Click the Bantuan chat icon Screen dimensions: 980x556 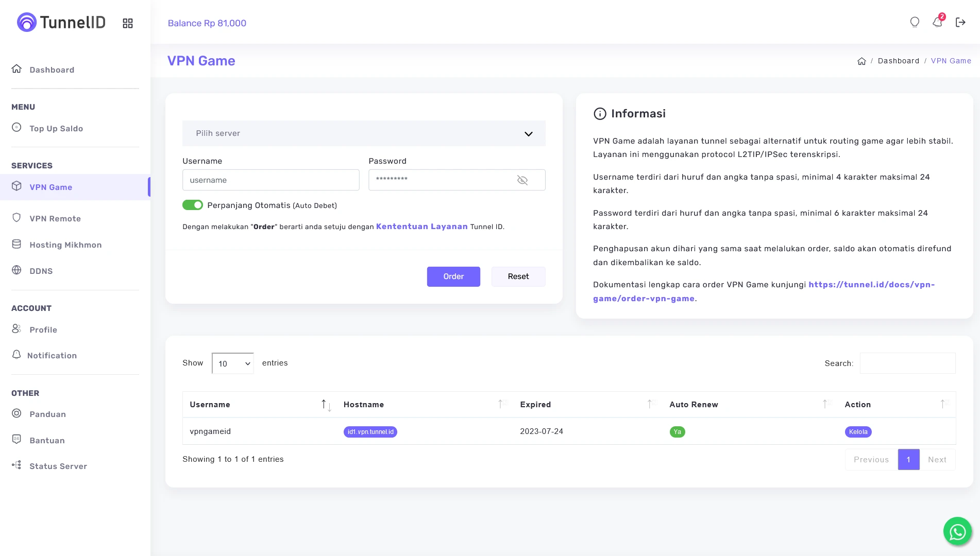16,439
